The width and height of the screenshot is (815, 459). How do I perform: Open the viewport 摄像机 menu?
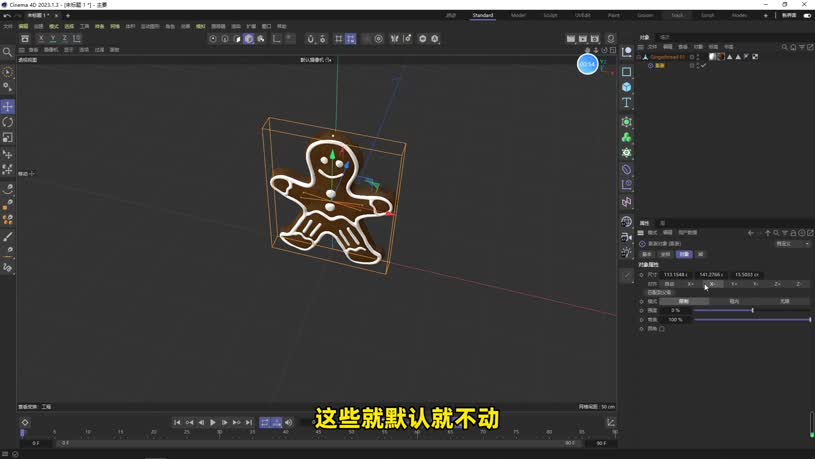click(51, 50)
